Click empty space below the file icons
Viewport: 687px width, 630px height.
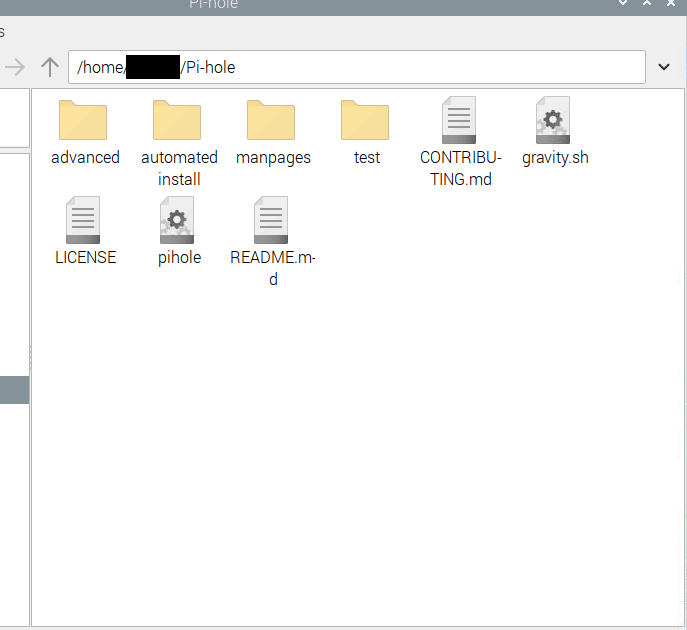tap(360, 450)
